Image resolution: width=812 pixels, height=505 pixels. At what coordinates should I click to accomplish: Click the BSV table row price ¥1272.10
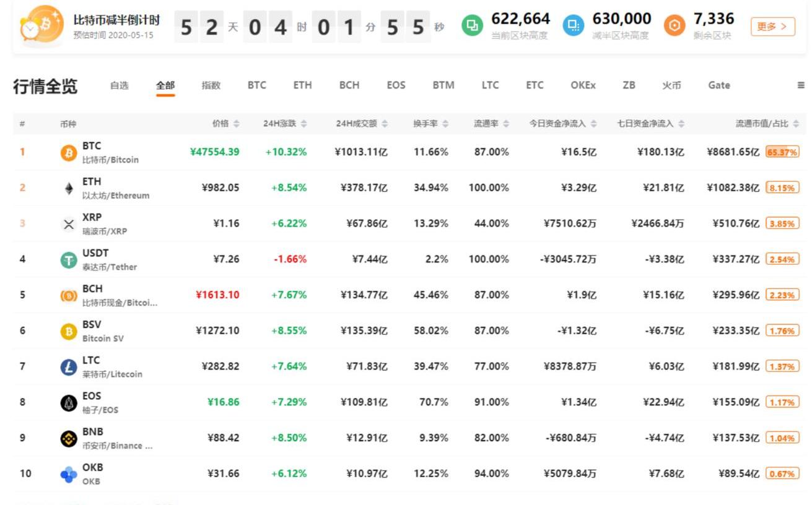coord(217,330)
